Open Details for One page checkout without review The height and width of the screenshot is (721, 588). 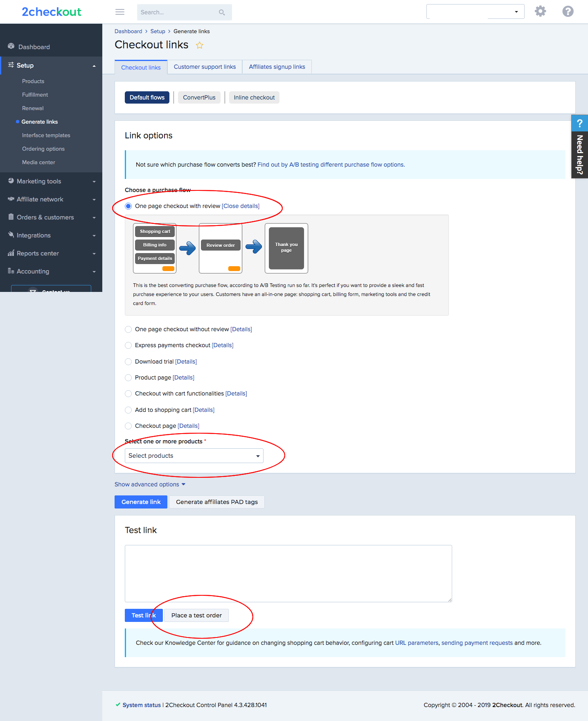pos(241,329)
